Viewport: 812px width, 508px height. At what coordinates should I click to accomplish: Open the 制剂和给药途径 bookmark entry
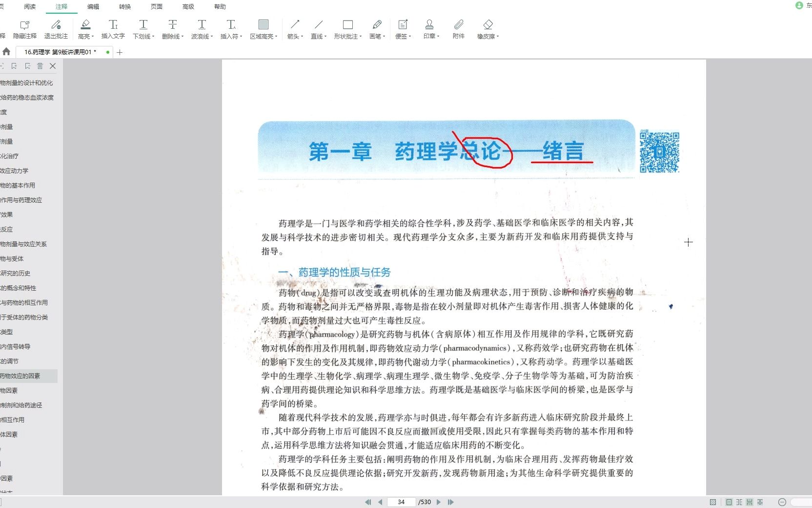[21, 405]
